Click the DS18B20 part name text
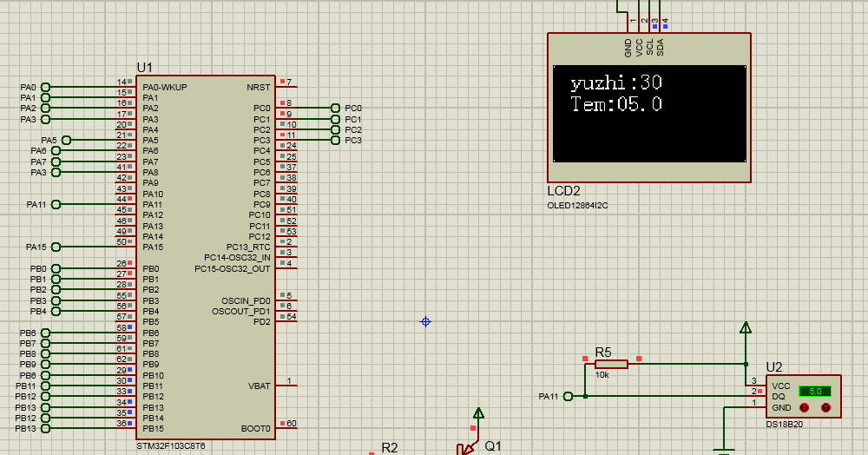Image resolution: width=868 pixels, height=455 pixels. (x=784, y=425)
